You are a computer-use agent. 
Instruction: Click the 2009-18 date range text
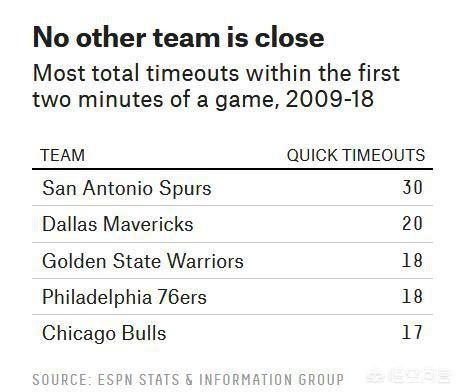coord(330,99)
